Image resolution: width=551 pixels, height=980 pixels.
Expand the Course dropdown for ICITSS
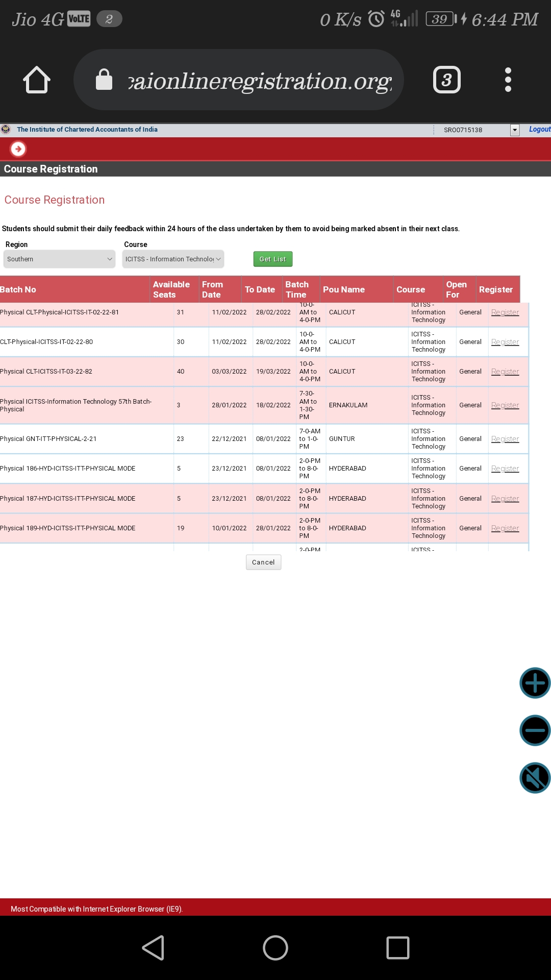point(173,259)
